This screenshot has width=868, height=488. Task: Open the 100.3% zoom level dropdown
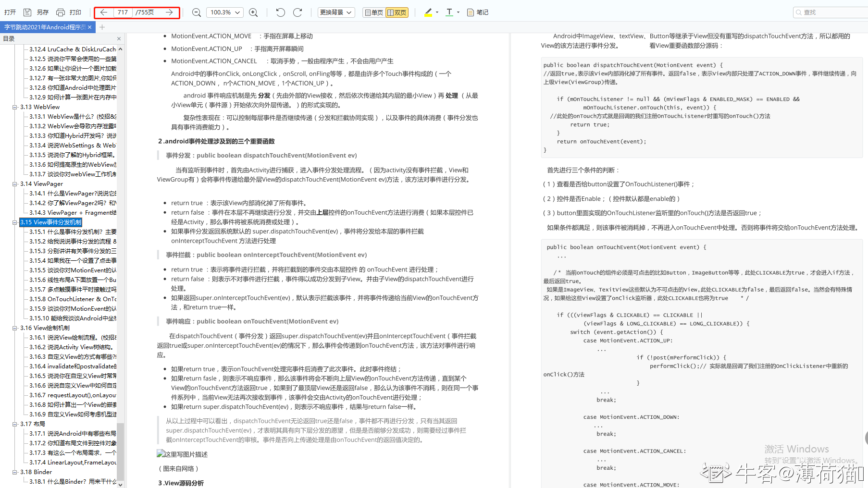[x=225, y=12]
